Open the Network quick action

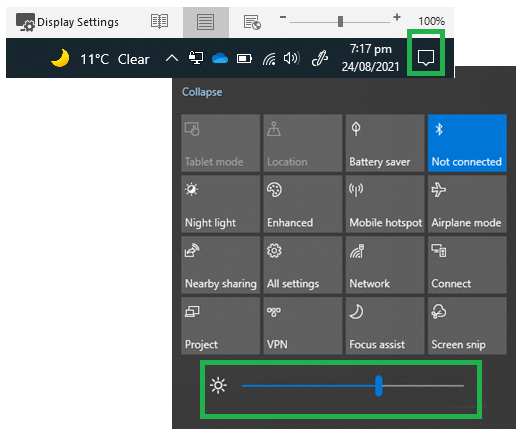385,265
